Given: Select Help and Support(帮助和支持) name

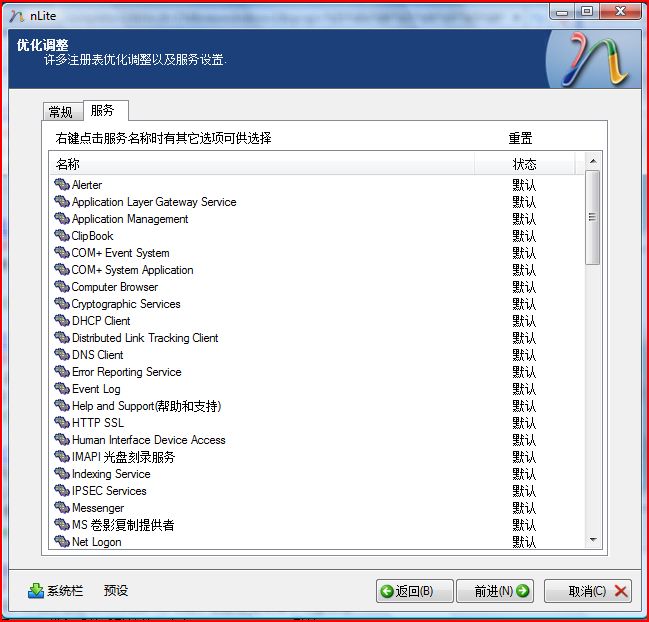Looking at the screenshot, I should [x=147, y=406].
